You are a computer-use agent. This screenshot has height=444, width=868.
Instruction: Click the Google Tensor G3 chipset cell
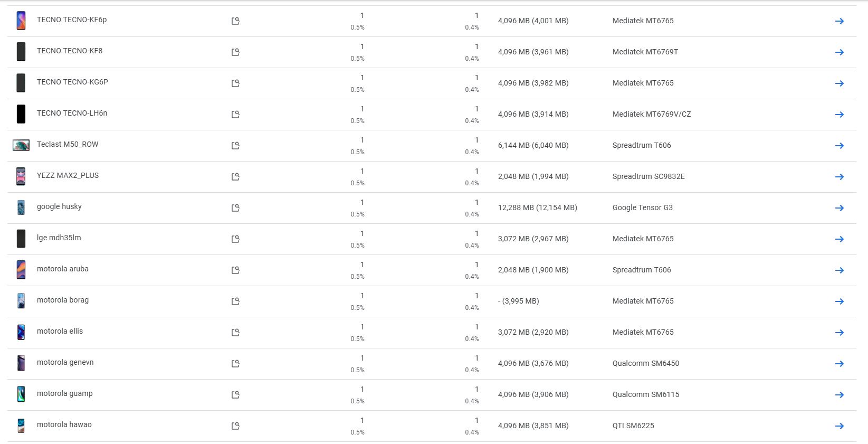(x=642, y=207)
